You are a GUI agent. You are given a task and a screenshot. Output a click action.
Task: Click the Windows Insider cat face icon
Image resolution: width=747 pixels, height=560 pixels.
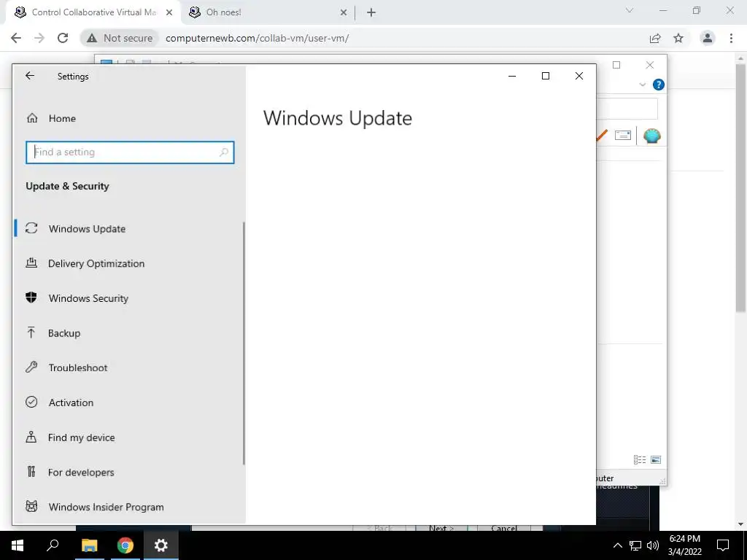click(31, 506)
